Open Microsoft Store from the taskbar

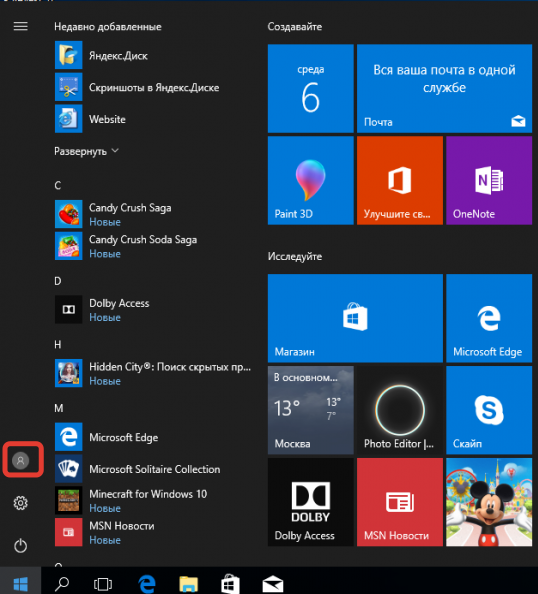230,584
